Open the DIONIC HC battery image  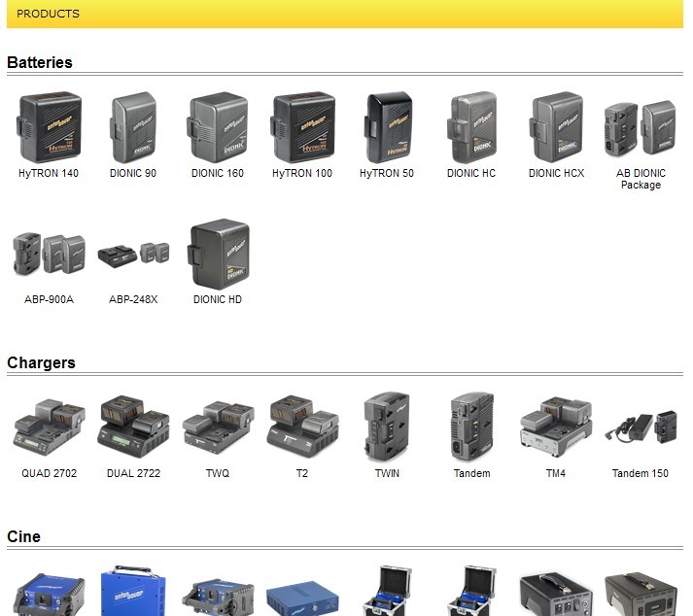471,127
